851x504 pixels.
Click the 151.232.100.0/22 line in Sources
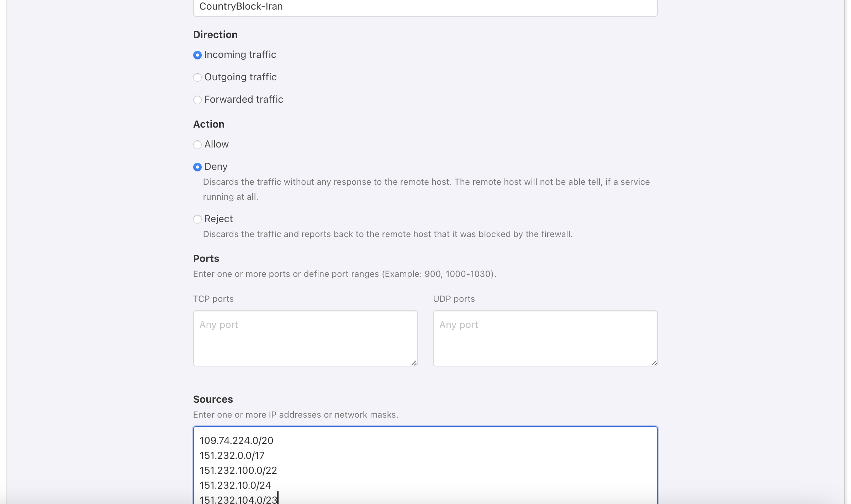point(238,471)
